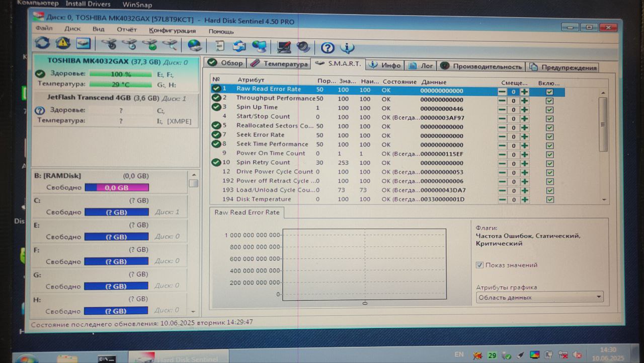Click the blue info toolbar icon
The width and height of the screenshot is (644, 363).
(x=347, y=48)
